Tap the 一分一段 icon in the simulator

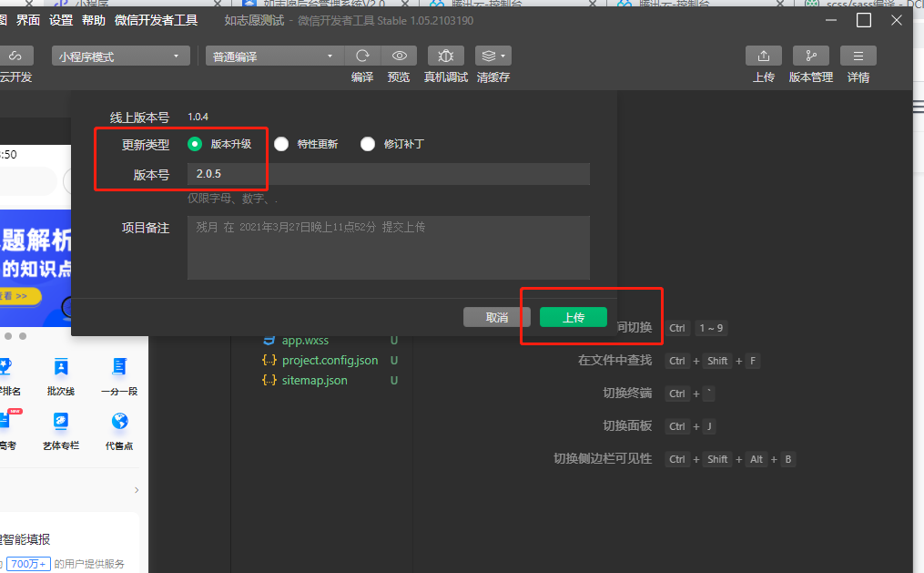(x=119, y=367)
